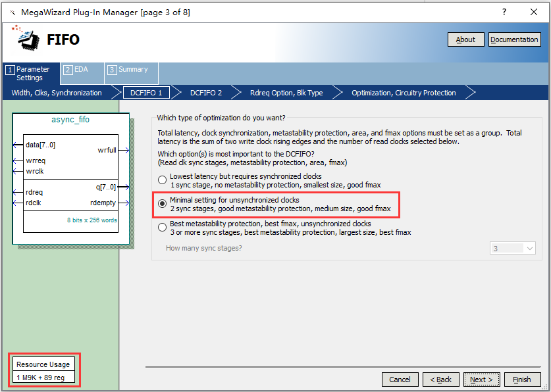Viewport: 551px width, 392px height.
Task: Select Minimal setting for unsynchronized clocks
Action: (162, 203)
